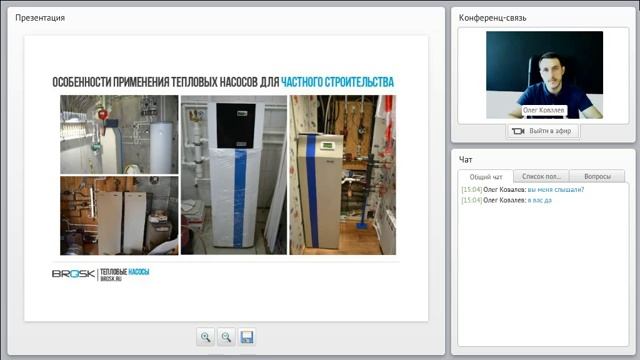Zoom out of the presentation slide
This screenshot has height=360, width=640.
click(x=226, y=337)
